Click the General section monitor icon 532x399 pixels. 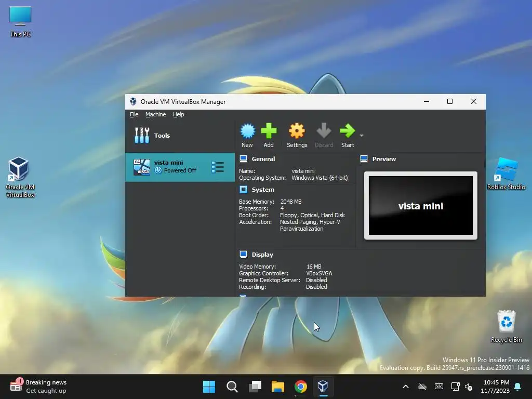pos(243,159)
